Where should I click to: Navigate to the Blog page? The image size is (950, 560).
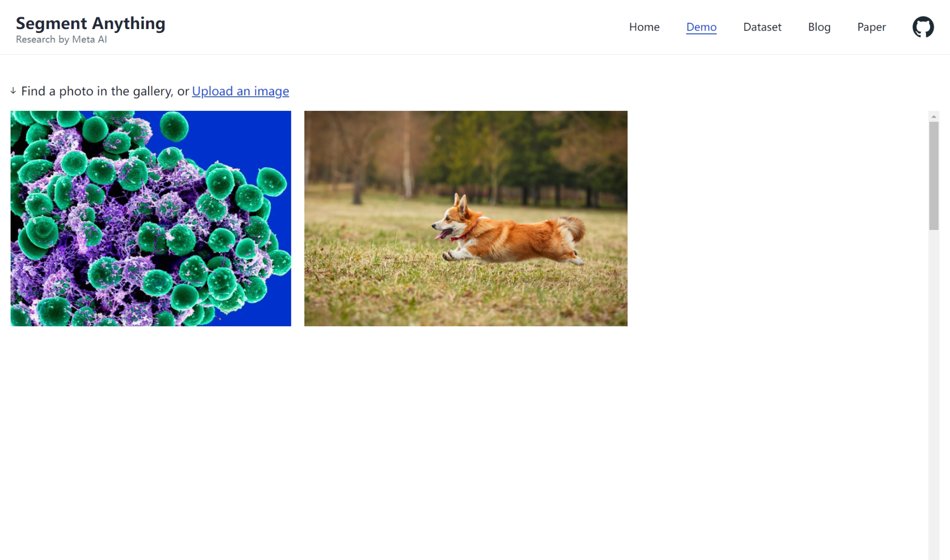tap(819, 27)
